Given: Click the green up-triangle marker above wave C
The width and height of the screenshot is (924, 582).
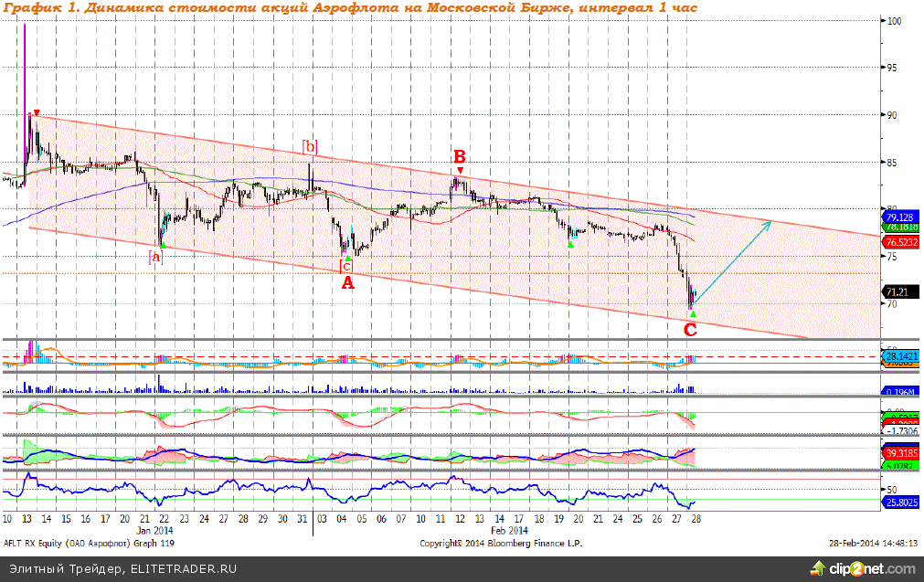Looking at the screenshot, I should 692,313.
